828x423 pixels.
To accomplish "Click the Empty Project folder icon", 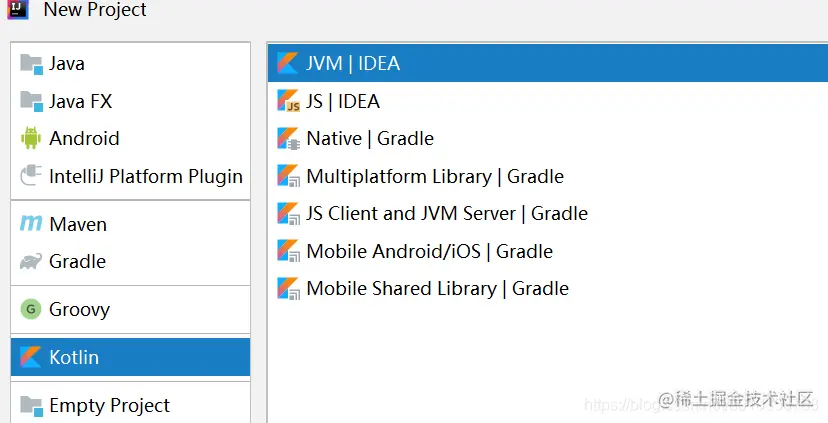I will point(31,405).
